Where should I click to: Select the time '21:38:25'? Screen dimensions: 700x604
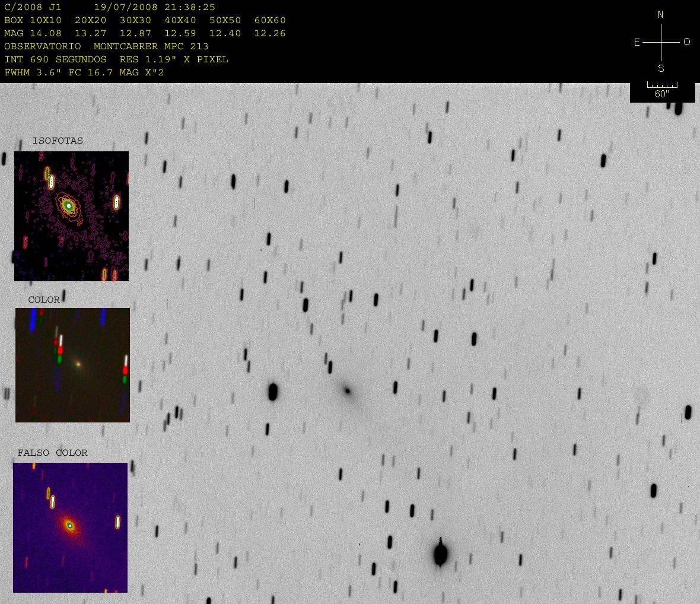tap(190, 8)
